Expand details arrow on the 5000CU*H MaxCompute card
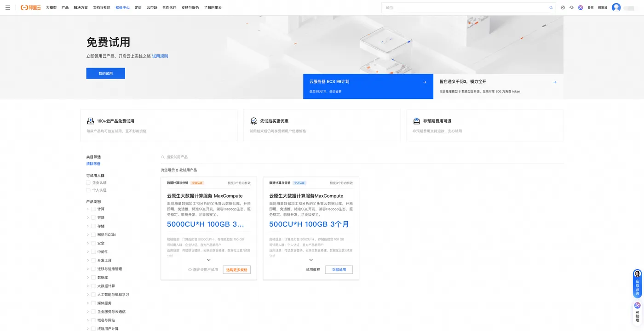The height and width of the screenshot is (331, 644). click(209, 260)
